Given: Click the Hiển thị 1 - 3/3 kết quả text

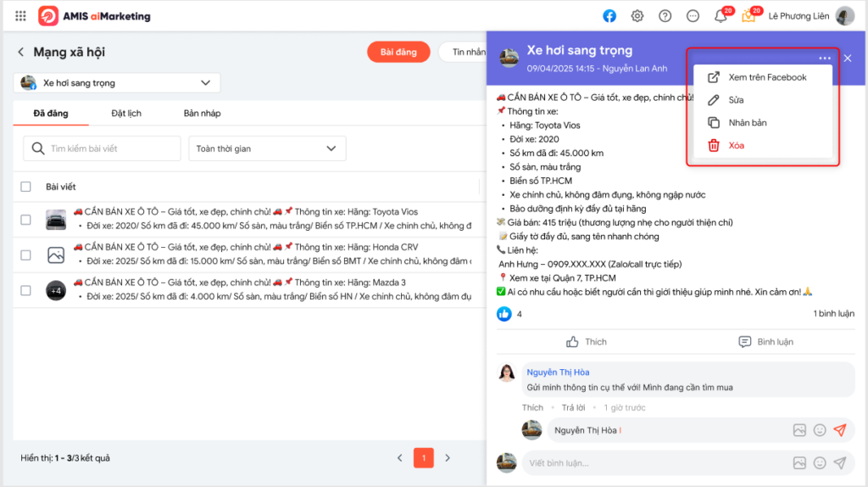Looking at the screenshot, I should (x=65, y=458).
